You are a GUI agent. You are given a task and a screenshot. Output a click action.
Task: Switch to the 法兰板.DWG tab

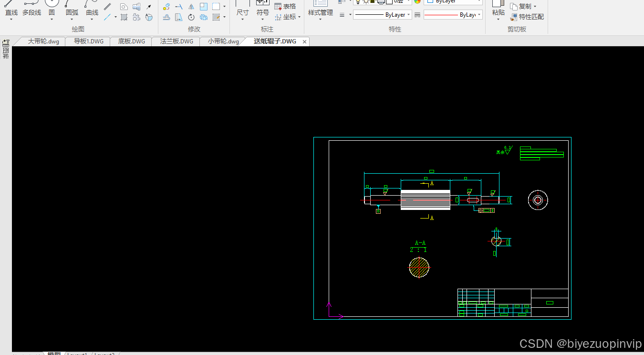pyautogui.click(x=177, y=42)
